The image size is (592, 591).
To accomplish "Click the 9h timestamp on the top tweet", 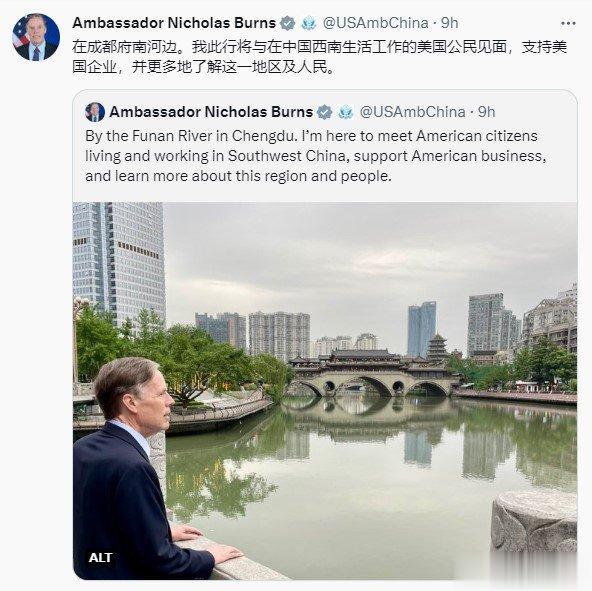I will [450, 23].
